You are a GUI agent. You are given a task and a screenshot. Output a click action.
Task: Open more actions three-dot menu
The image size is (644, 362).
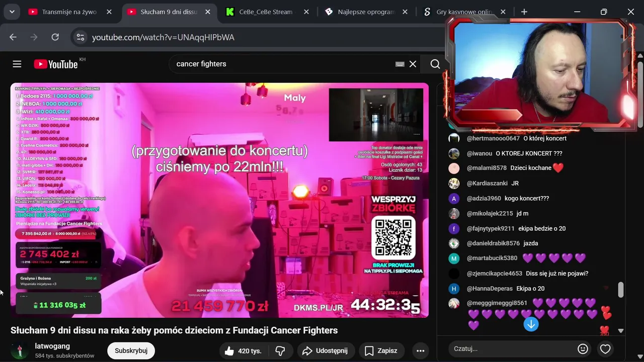pos(420,351)
